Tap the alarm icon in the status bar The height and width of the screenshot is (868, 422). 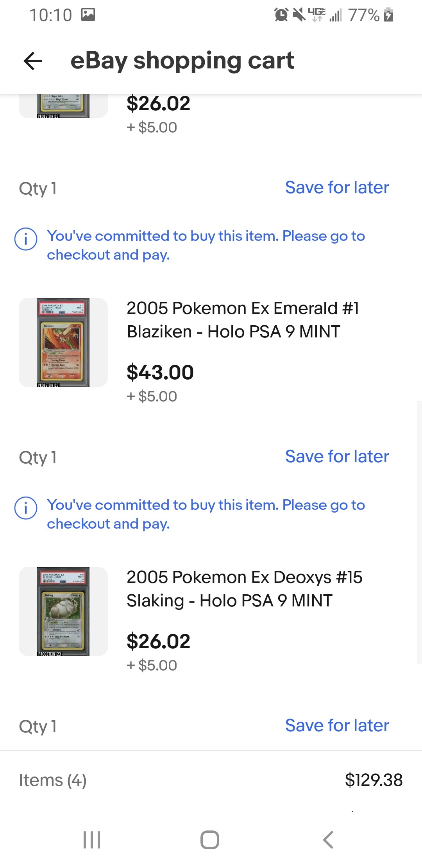click(x=281, y=15)
